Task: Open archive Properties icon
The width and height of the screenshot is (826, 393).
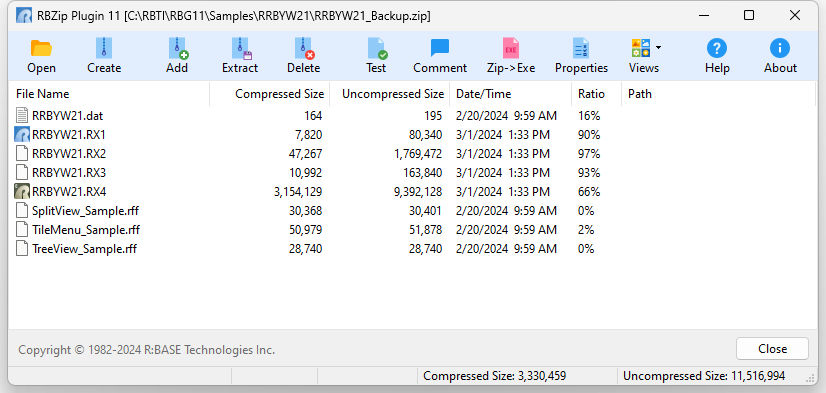Action: (581, 48)
